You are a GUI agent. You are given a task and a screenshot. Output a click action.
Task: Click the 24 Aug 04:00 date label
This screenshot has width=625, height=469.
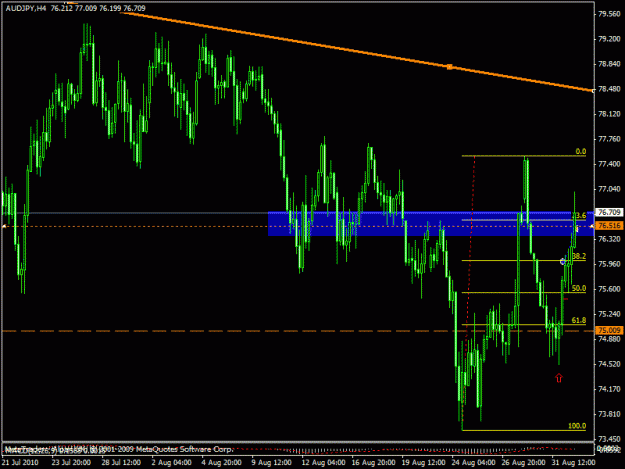coord(474,463)
